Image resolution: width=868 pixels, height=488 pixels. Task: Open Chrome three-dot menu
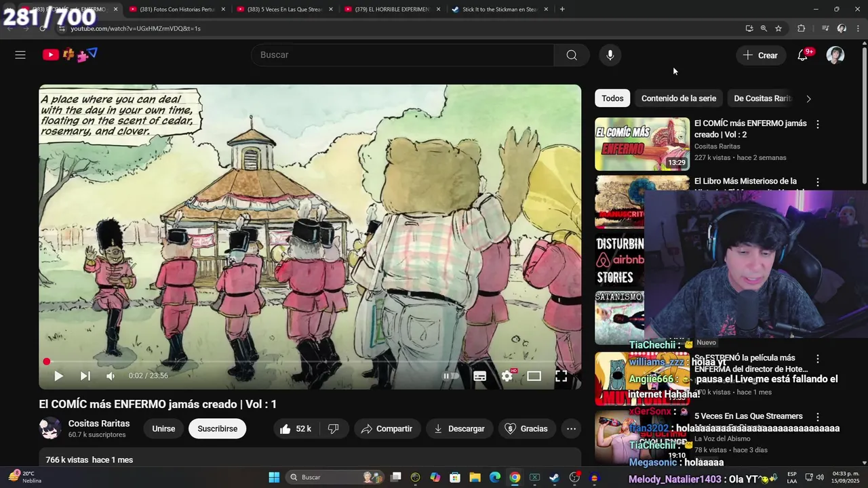[x=858, y=28]
